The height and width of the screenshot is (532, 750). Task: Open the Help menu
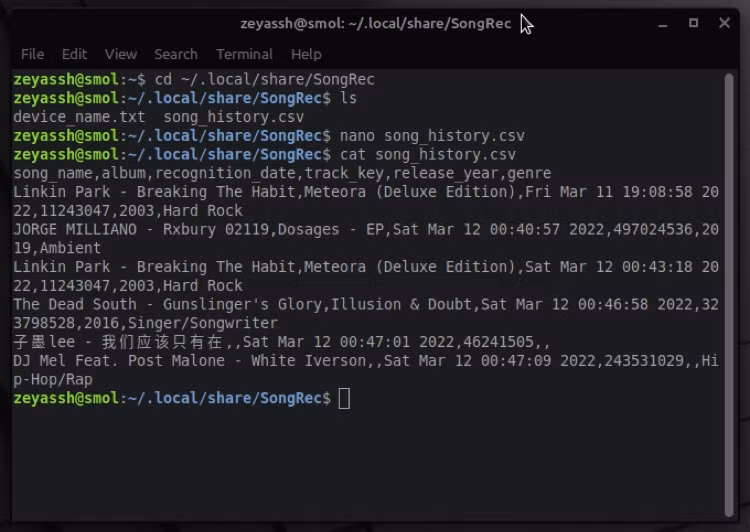coord(306,54)
